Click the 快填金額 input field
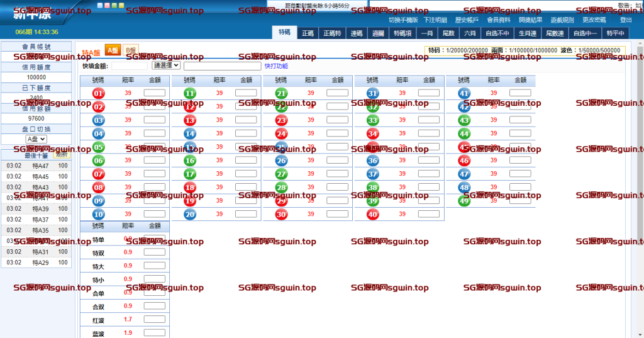This screenshot has width=644, height=338. 130,65
